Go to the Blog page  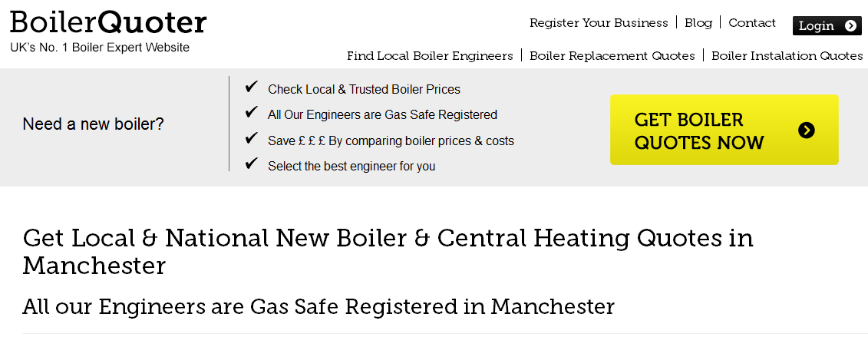[x=698, y=23]
